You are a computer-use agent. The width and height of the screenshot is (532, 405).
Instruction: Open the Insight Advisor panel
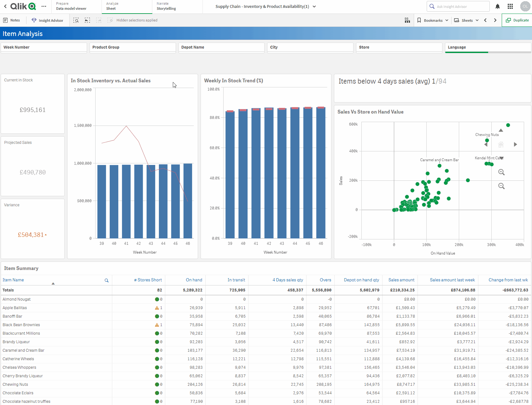click(x=48, y=20)
